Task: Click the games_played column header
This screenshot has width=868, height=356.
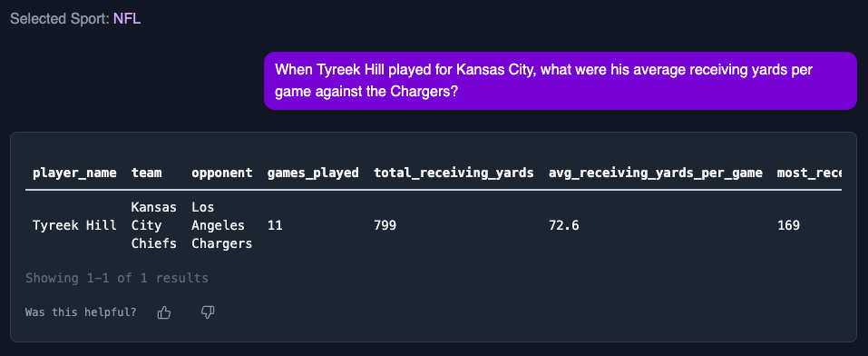Action: 313,173
